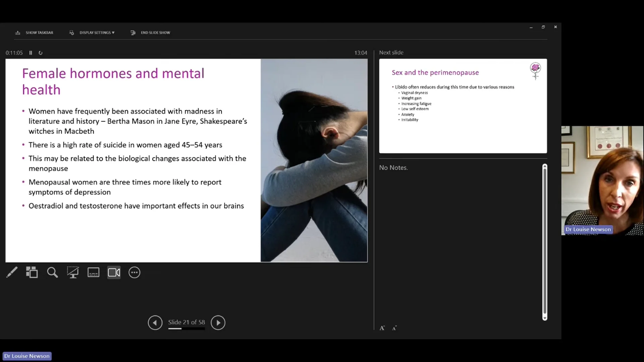
Task: Go to the previous slide arrow
Action: pos(155,323)
